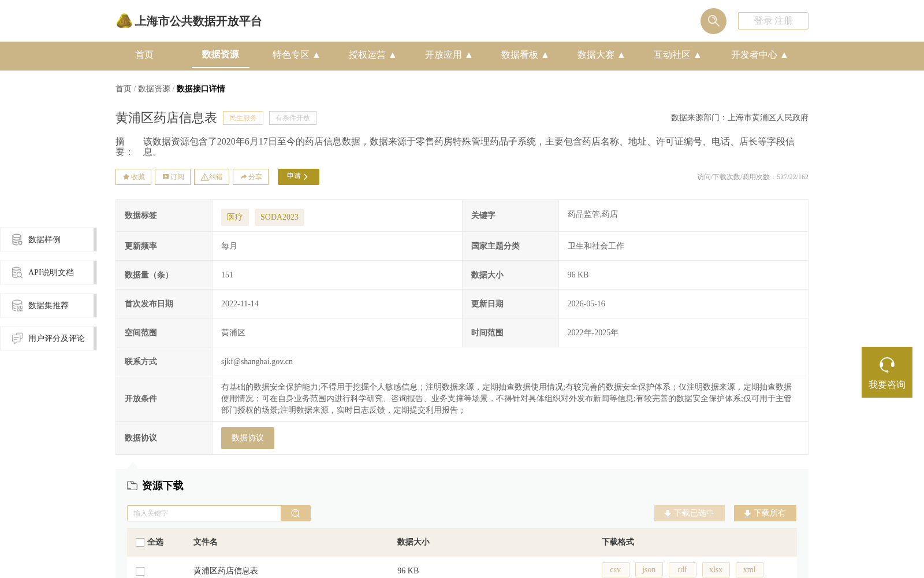Click 数据资源 breadcrumb link

point(154,88)
